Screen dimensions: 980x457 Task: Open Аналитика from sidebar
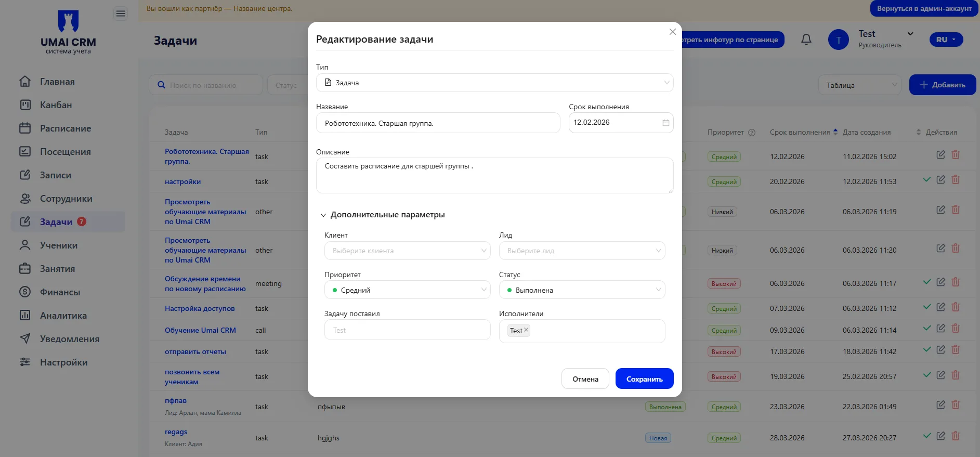coord(63,316)
